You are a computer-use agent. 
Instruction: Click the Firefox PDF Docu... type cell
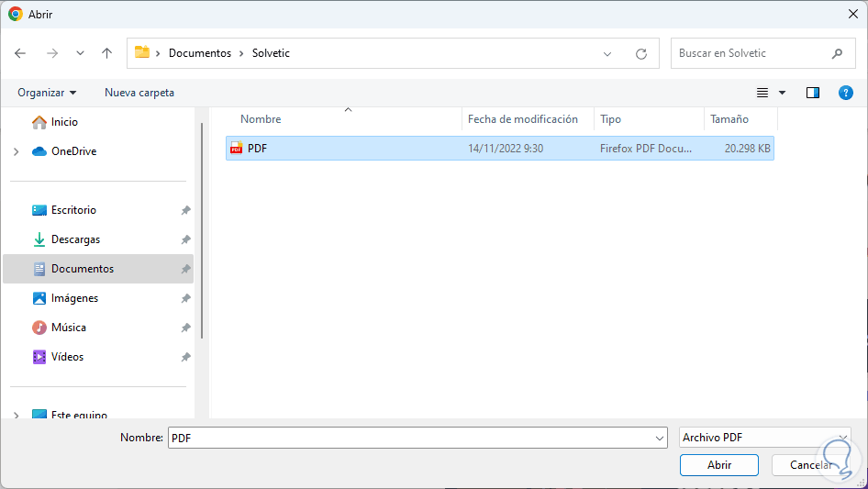point(645,149)
